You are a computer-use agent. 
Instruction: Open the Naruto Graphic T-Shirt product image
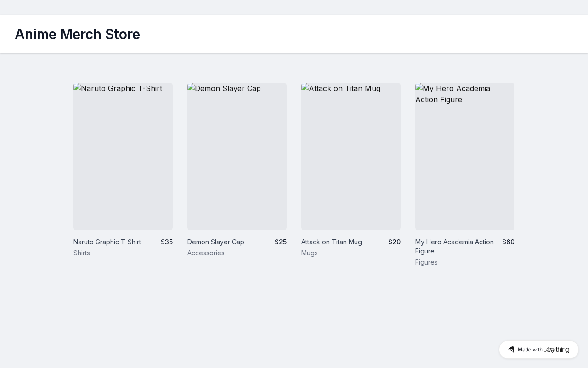123,156
